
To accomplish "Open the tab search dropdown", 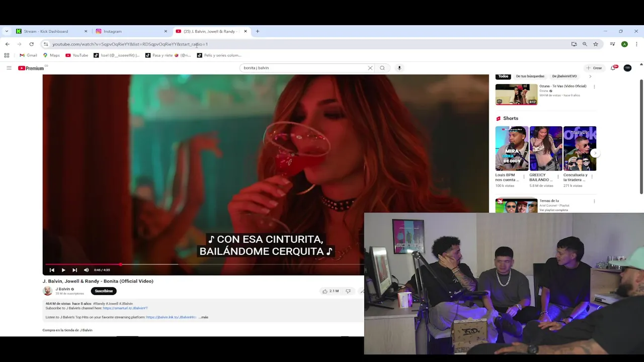I will (x=6, y=31).
